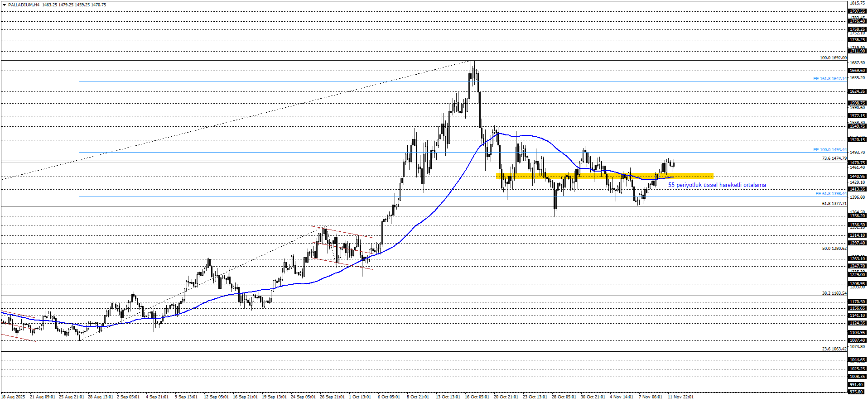Screen dimensions: 868x402
Task: Select the Fibonacci '23.6 1063.42' level label
Action: (834, 349)
